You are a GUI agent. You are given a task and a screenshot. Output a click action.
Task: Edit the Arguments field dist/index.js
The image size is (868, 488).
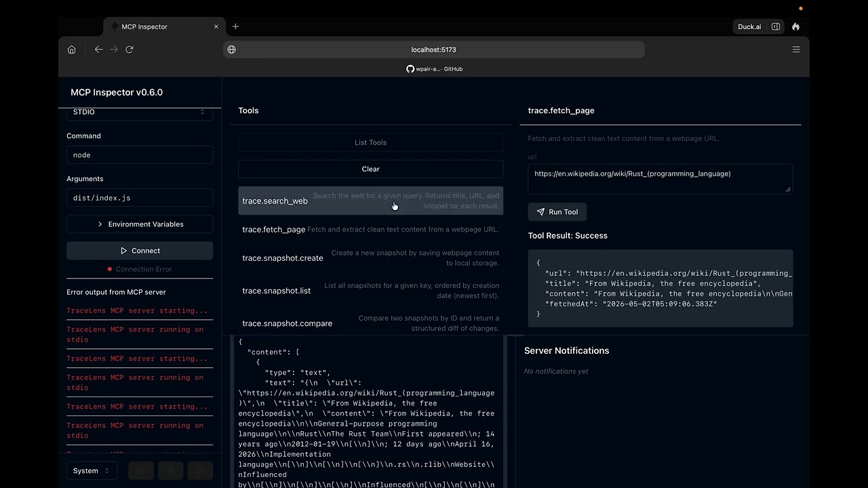coord(140,198)
